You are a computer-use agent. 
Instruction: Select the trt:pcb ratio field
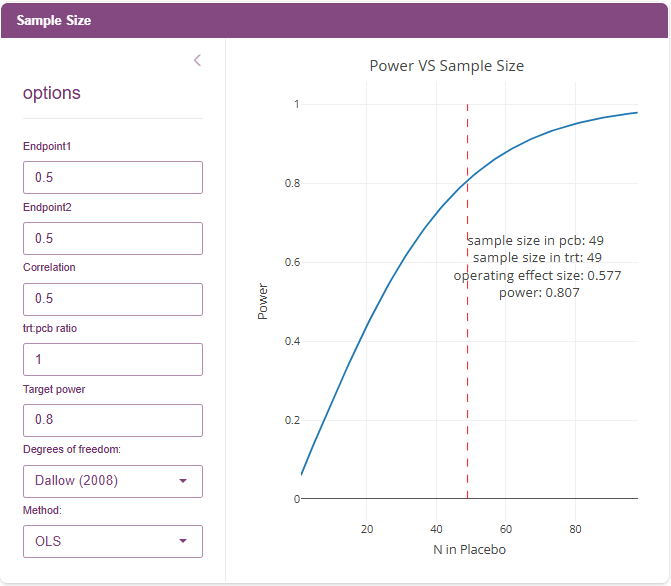point(113,360)
